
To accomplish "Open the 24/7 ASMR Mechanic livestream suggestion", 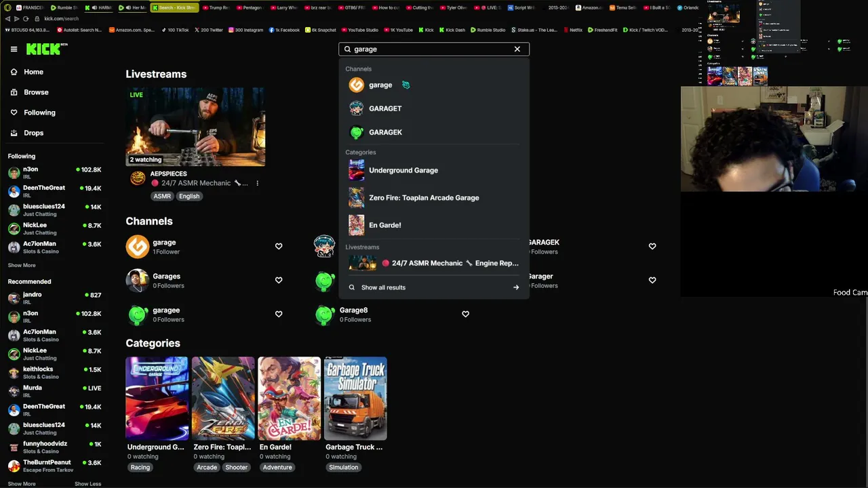I will [434, 263].
